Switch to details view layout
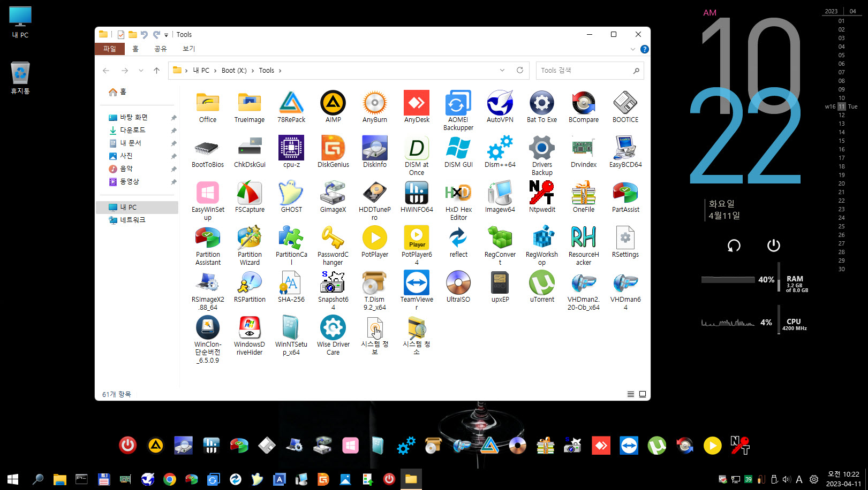The width and height of the screenshot is (868, 490). pos(631,394)
